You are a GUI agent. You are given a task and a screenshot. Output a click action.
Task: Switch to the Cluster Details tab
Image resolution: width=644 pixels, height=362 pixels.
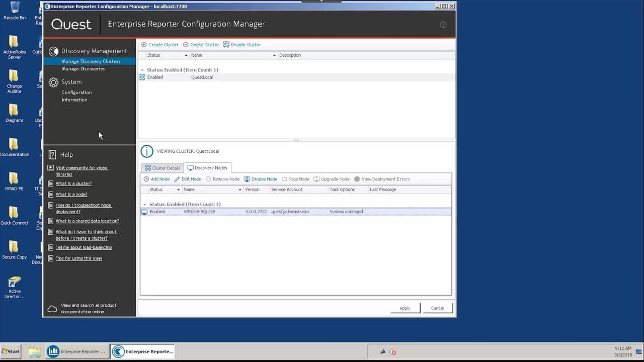[x=162, y=167]
